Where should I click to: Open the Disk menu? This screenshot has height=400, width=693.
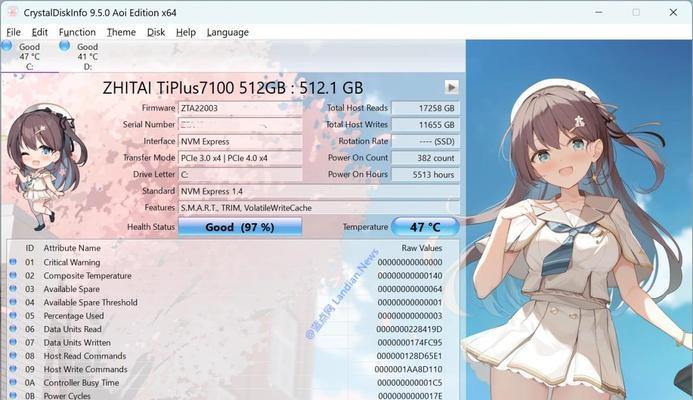[156, 32]
